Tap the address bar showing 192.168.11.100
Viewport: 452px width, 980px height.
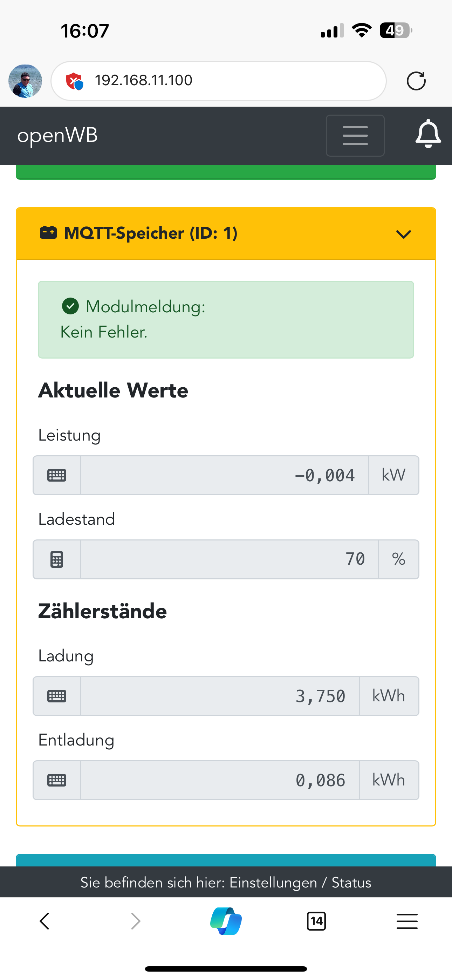(x=219, y=81)
